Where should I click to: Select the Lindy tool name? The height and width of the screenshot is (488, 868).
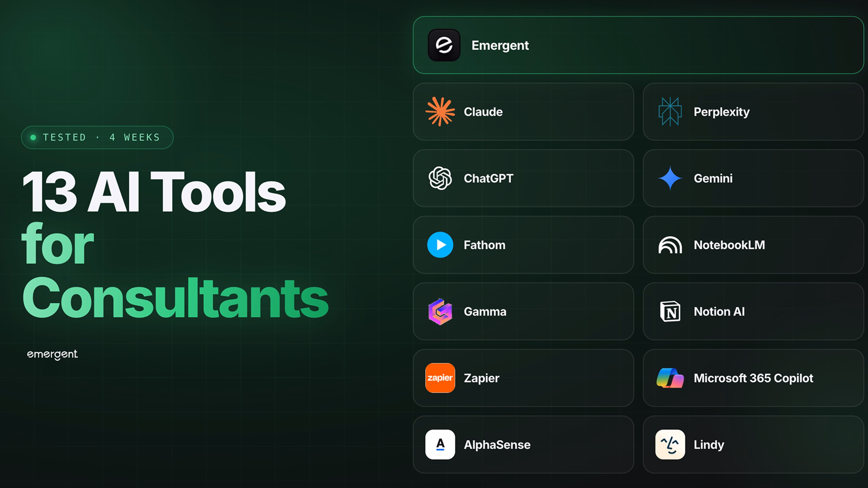tap(709, 445)
